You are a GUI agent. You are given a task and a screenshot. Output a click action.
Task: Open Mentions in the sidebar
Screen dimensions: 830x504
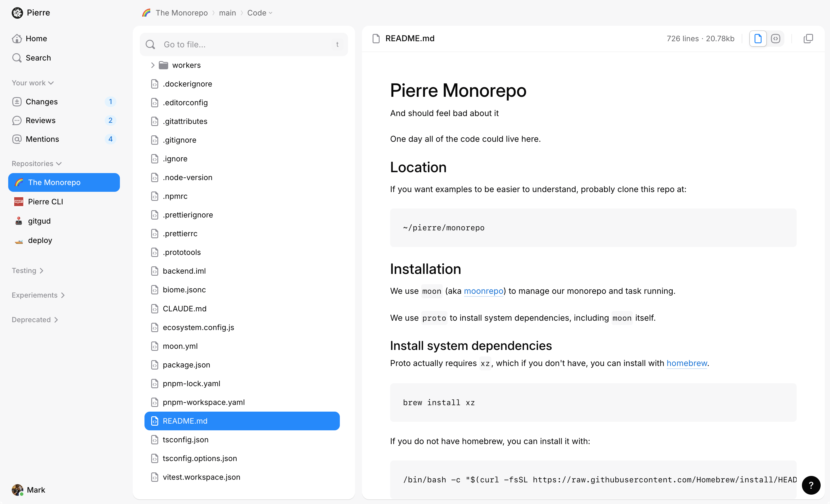coord(42,139)
